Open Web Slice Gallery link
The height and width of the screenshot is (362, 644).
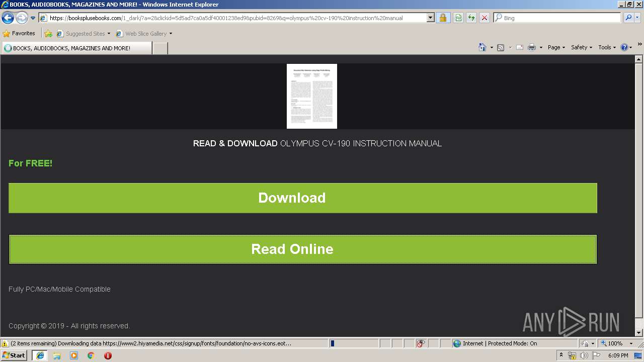point(141,34)
